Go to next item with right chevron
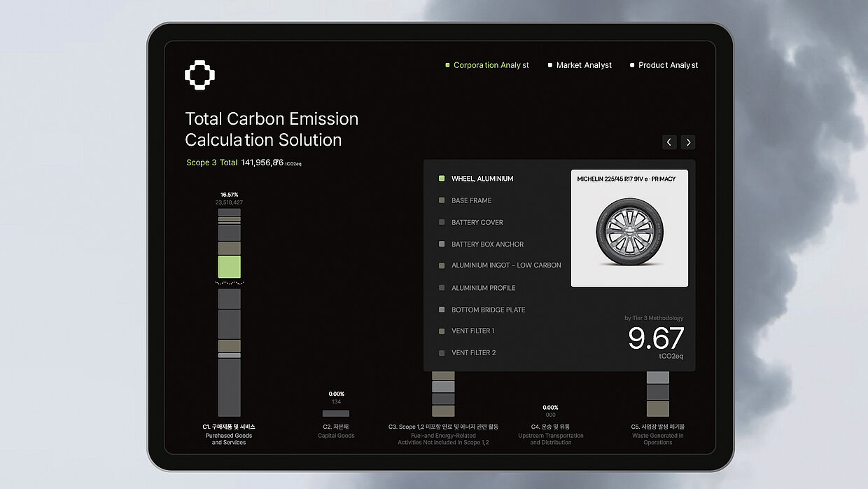This screenshot has height=489, width=868. [x=688, y=142]
